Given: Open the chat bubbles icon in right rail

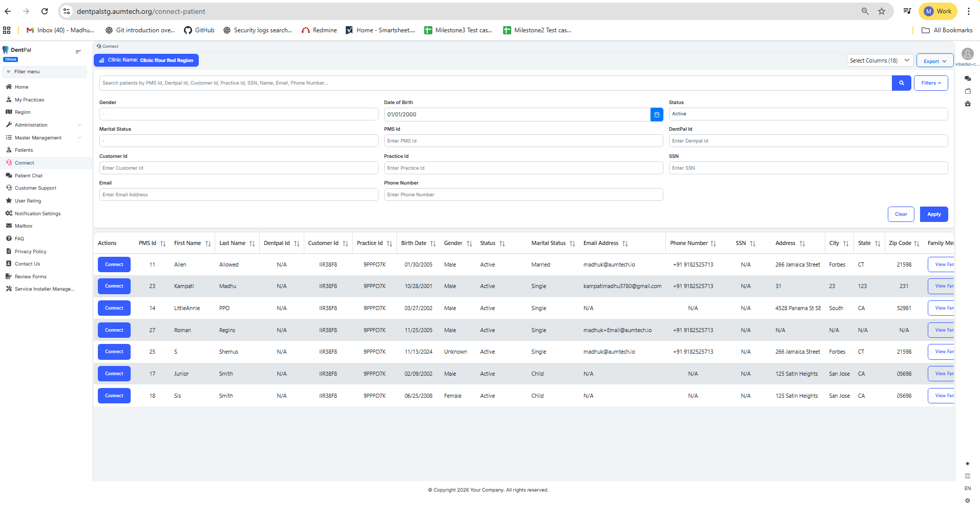Looking at the screenshot, I should [967, 79].
